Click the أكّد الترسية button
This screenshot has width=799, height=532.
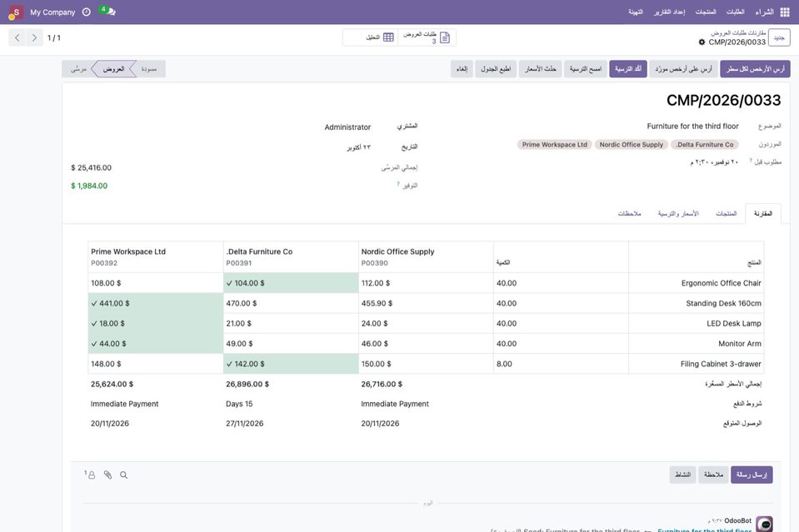point(628,69)
